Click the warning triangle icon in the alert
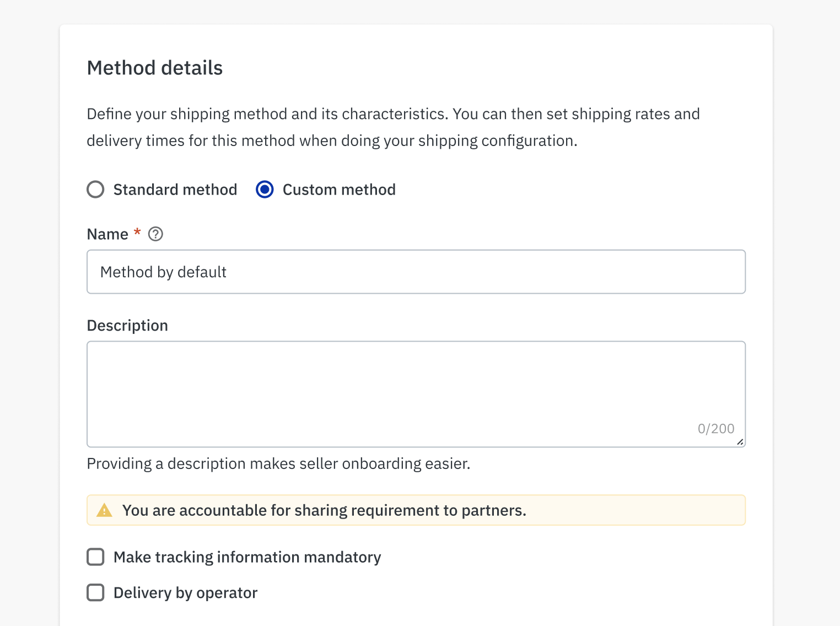This screenshot has width=840, height=626. coord(104,510)
